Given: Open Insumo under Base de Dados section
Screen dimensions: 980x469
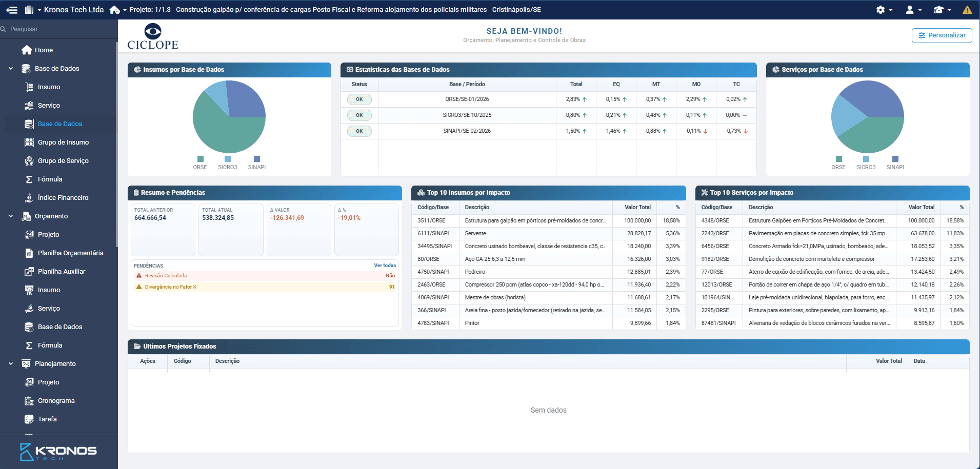Looking at the screenshot, I should click(49, 87).
